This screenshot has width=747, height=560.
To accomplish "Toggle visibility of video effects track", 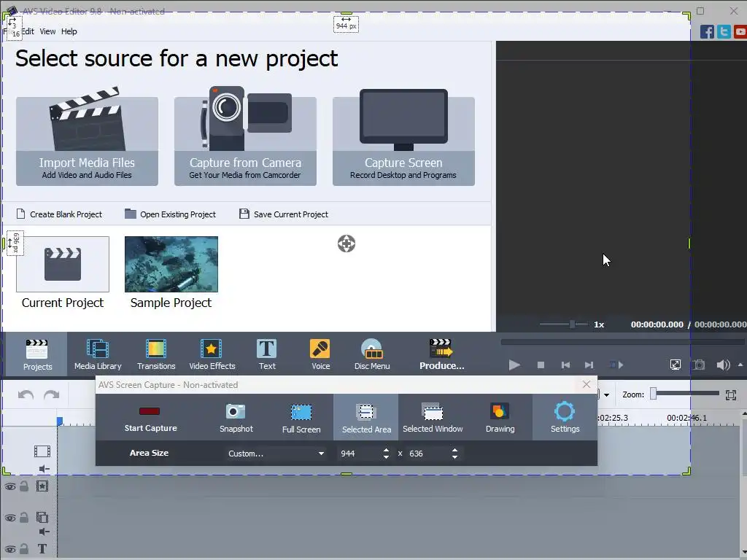I will 10,486.
